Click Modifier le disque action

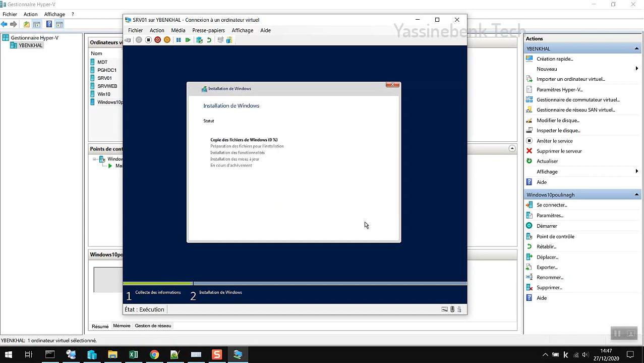click(558, 120)
